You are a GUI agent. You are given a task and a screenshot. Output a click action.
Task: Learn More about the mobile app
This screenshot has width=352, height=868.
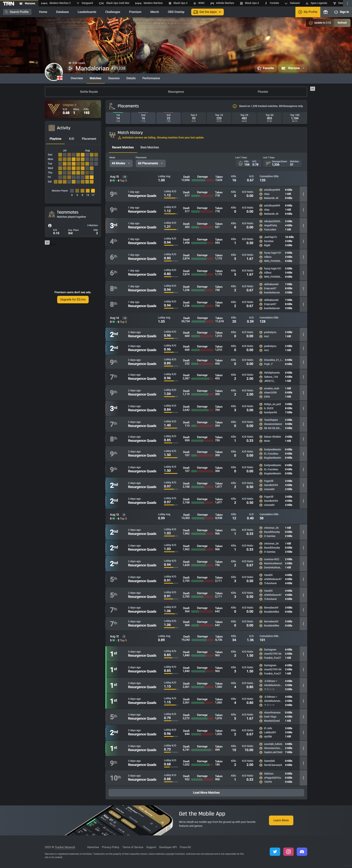click(281, 820)
